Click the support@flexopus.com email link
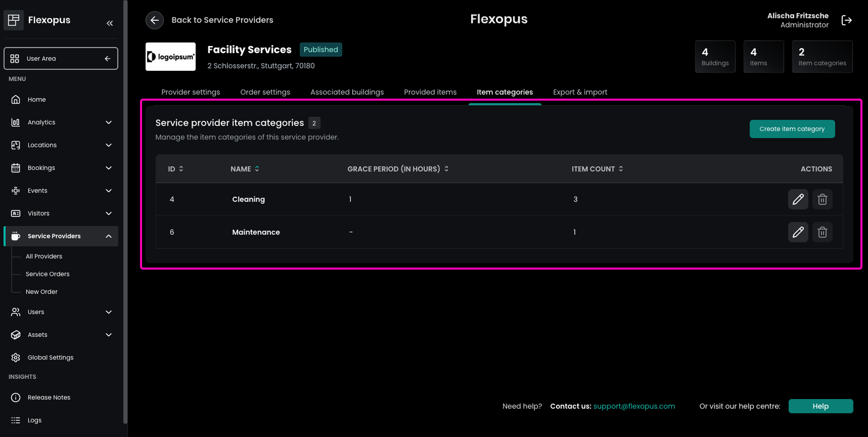Image resolution: width=868 pixels, height=437 pixels. click(x=634, y=406)
